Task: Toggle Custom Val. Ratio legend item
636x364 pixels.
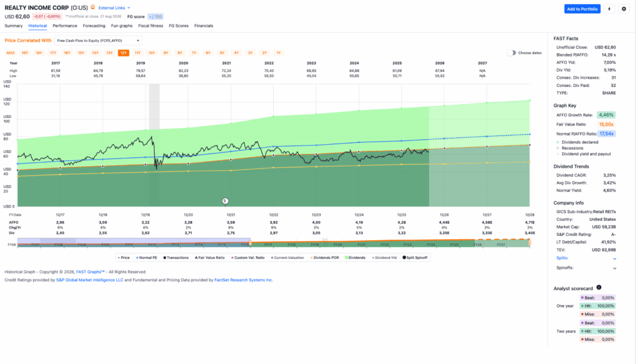Action: (248, 258)
